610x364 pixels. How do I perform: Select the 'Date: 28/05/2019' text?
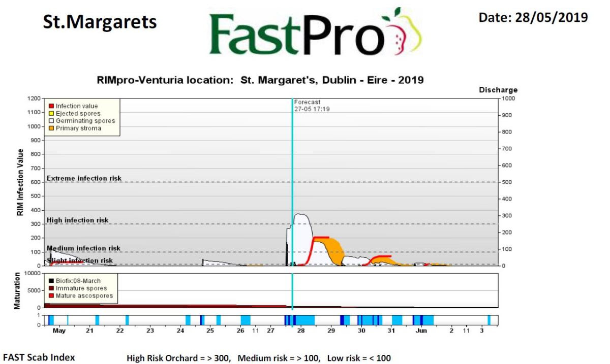(x=533, y=17)
